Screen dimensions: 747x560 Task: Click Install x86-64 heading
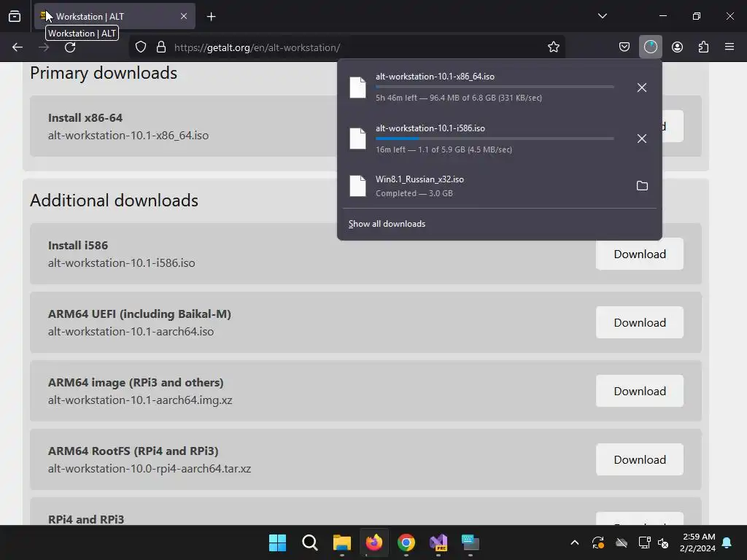pyautogui.click(x=85, y=117)
